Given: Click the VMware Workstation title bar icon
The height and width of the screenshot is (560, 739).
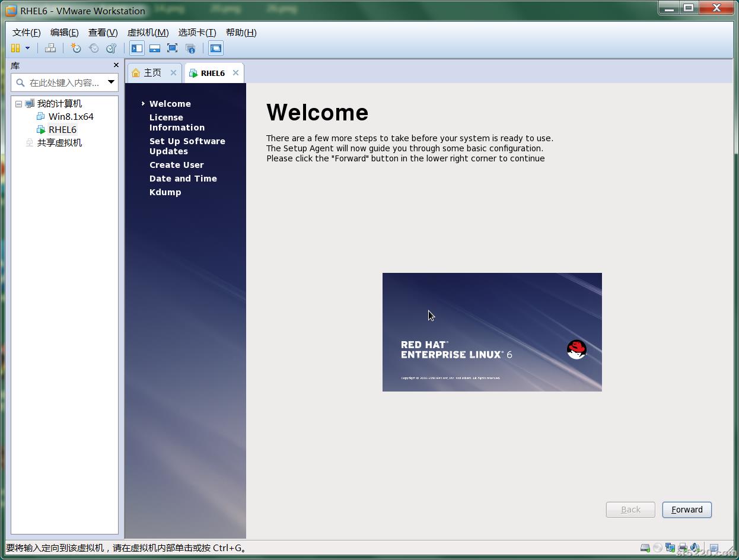Looking at the screenshot, I should point(11,11).
